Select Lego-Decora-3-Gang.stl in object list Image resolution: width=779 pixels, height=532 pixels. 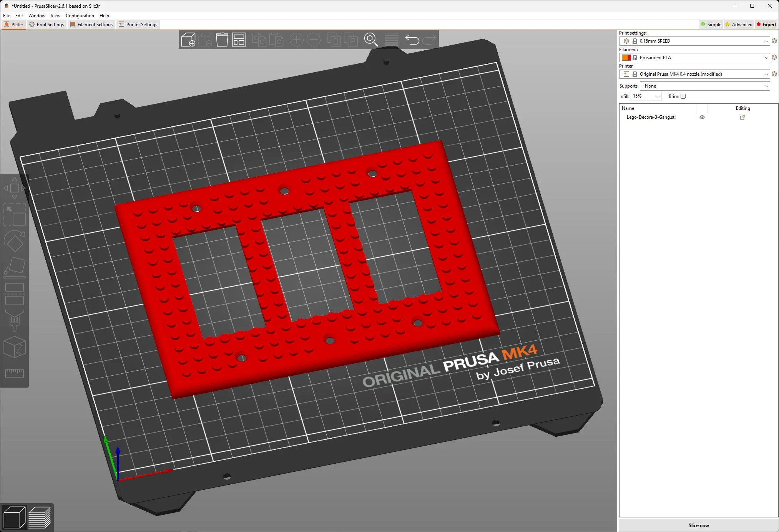tap(651, 117)
